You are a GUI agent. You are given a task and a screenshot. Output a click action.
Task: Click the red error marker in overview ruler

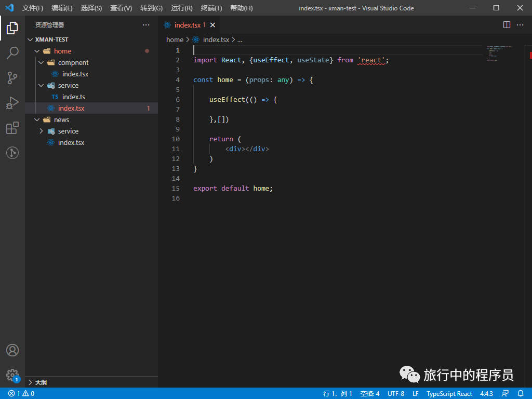[x=530, y=55]
